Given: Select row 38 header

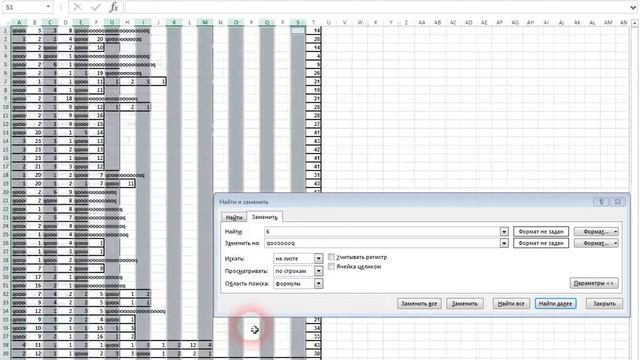Looking at the screenshot, I should [6, 345].
